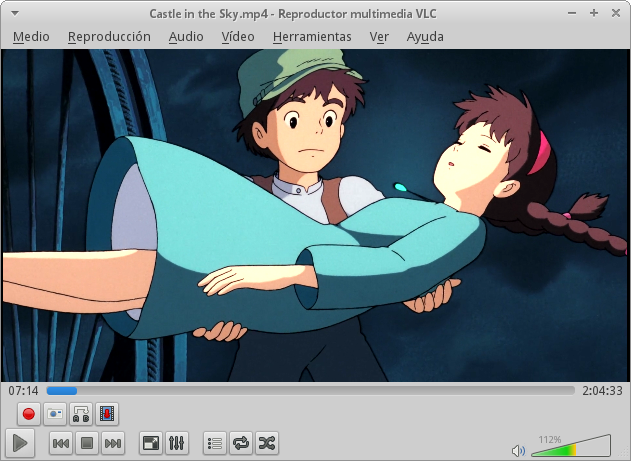Maximize the VLC window
The image size is (631, 461).
pos(594,13)
